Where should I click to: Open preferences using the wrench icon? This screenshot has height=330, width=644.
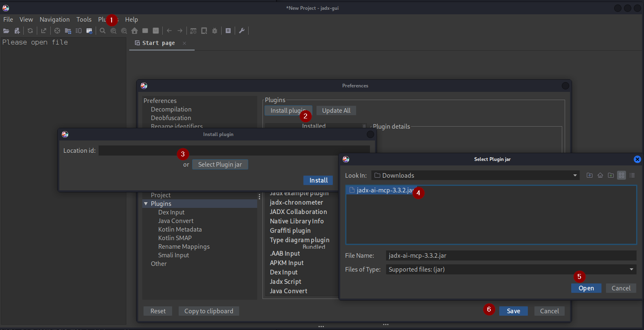pyautogui.click(x=242, y=31)
